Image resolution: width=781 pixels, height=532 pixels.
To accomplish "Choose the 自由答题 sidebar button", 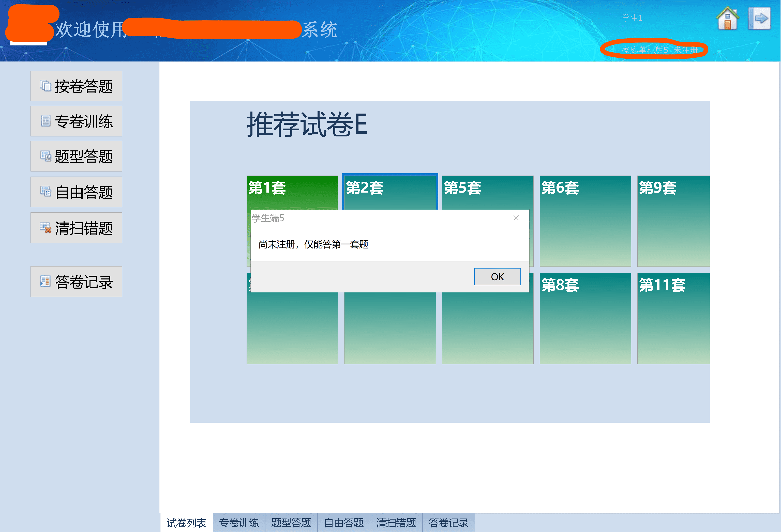I will 76,192.
